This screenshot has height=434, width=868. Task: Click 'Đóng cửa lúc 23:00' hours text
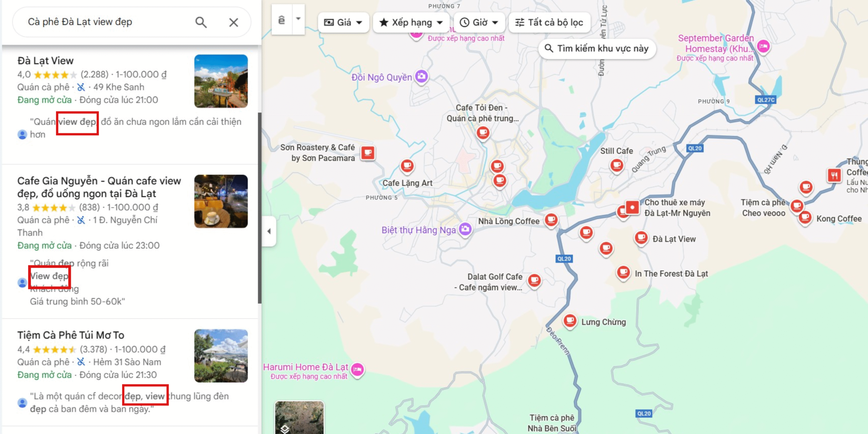119,245
